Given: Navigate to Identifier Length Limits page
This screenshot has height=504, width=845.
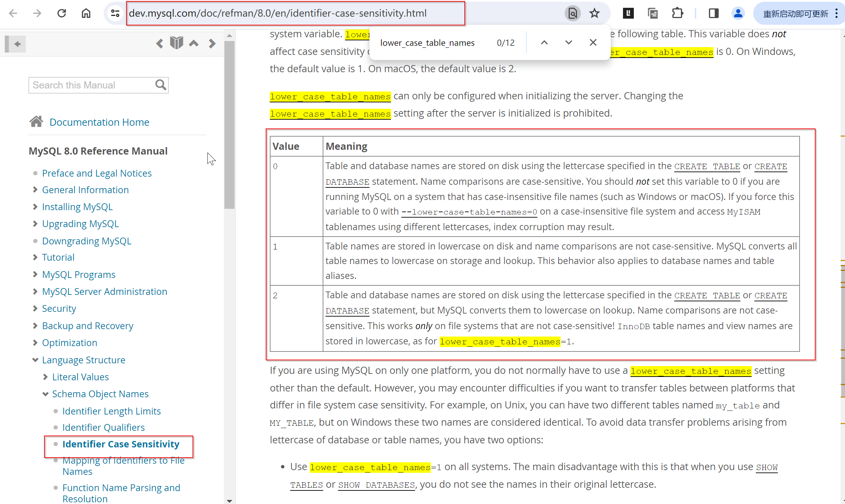Looking at the screenshot, I should point(112,410).
